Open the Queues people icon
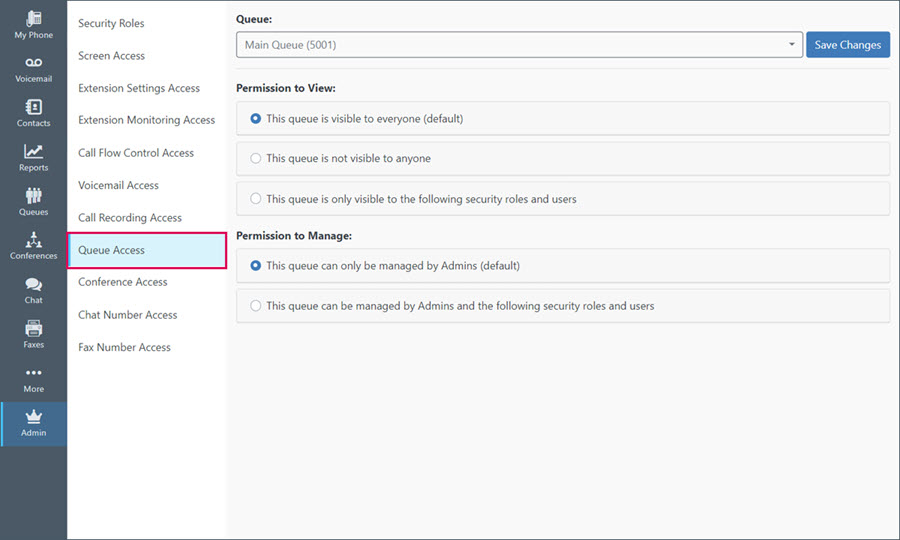This screenshot has width=900, height=540. pos(33,195)
